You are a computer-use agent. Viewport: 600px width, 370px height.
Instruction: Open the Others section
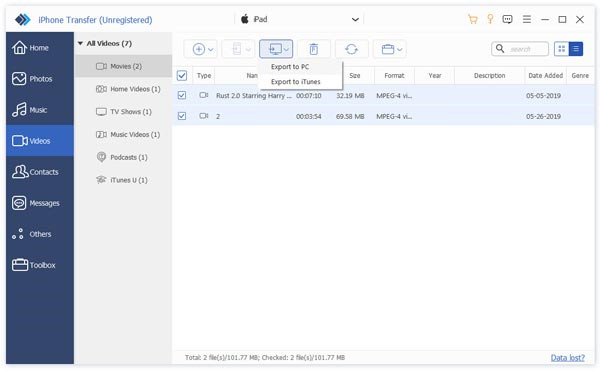(x=39, y=234)
